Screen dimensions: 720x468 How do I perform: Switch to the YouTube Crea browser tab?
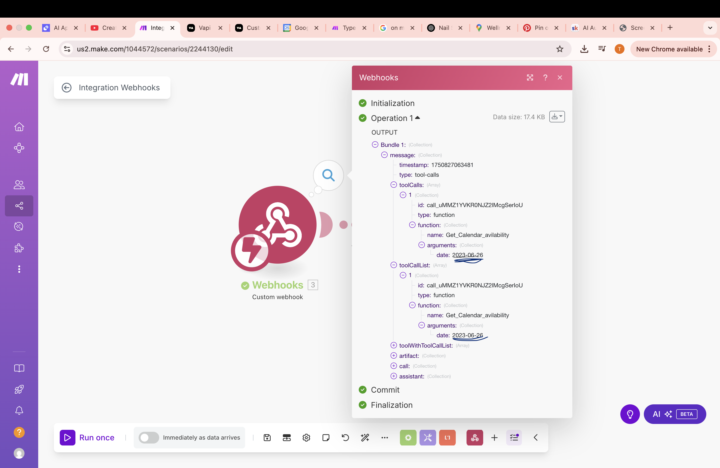[x=108, y=28]
